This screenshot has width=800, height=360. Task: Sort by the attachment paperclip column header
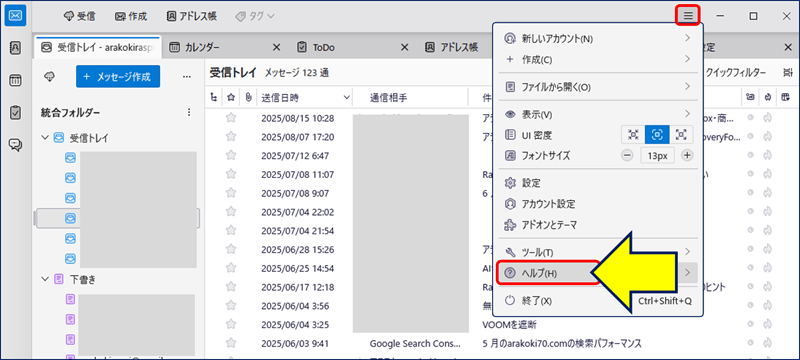click(248, 97)
